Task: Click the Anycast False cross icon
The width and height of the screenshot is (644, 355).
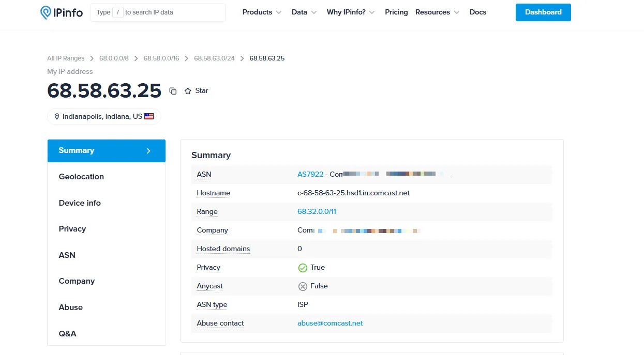Action: tap(303, 286)
